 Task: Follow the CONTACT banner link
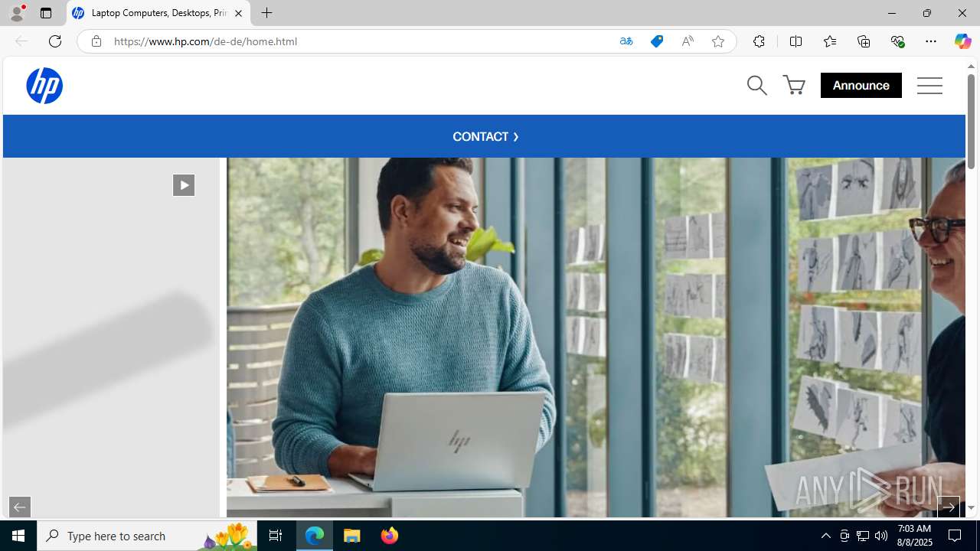point(485,136)
